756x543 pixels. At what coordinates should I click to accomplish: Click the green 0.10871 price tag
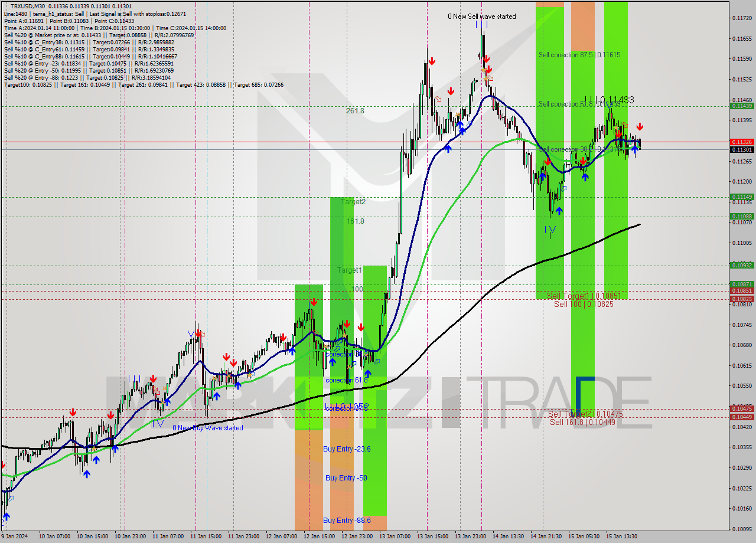click(x=742, y=284)
